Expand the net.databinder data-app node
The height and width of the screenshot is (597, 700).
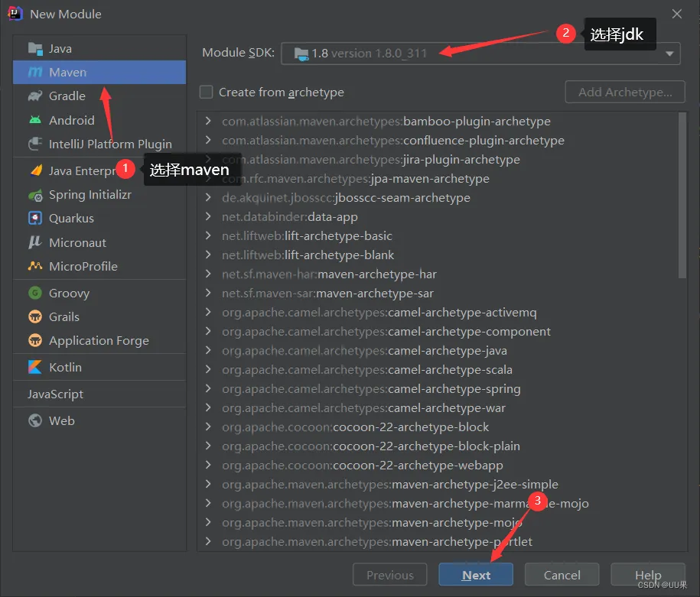(208, 216)
